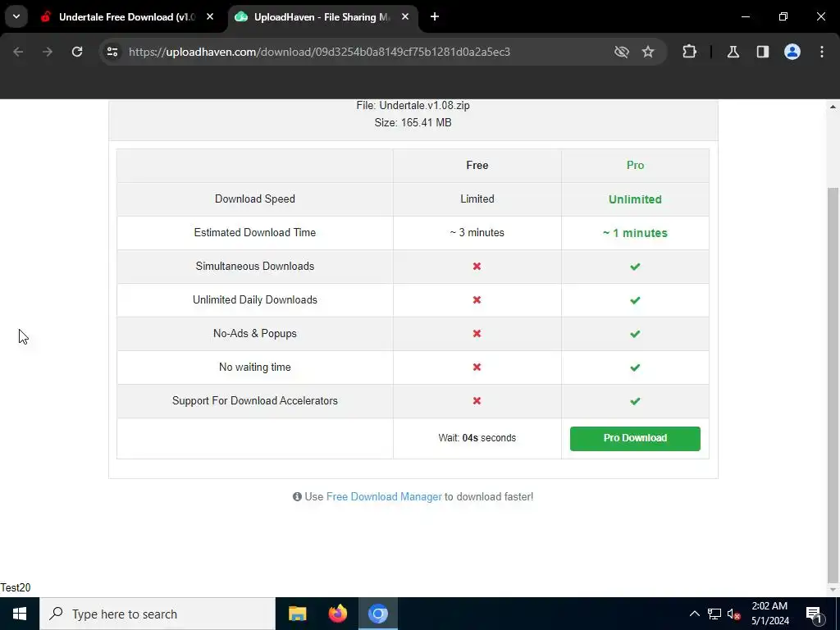Image resolution: width=840 pixels, height=630 pixels.
Task: Open the 2:02 AM clock and calendar
Action: pos(769,614)
